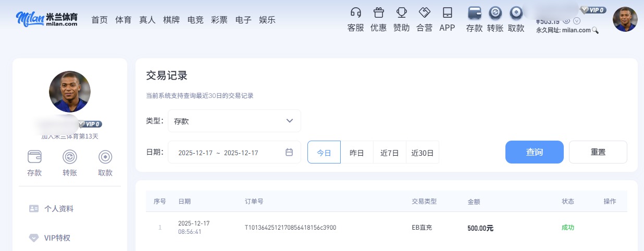The height and width of the screenshot is (251, 644).
Task: Click the header 转账 transfer icon
Action: pyautogui.click(x=495, y=12)
